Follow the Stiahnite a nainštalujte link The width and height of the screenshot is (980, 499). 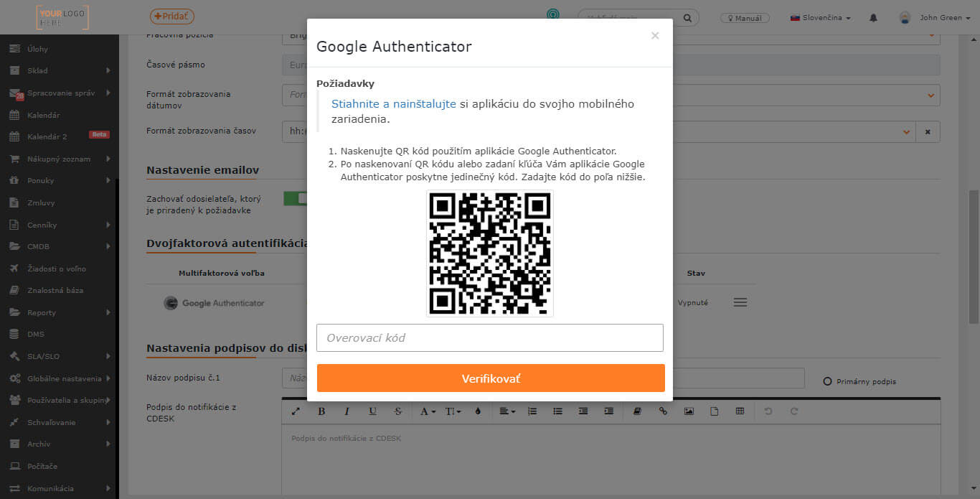(x=394, y=103)
